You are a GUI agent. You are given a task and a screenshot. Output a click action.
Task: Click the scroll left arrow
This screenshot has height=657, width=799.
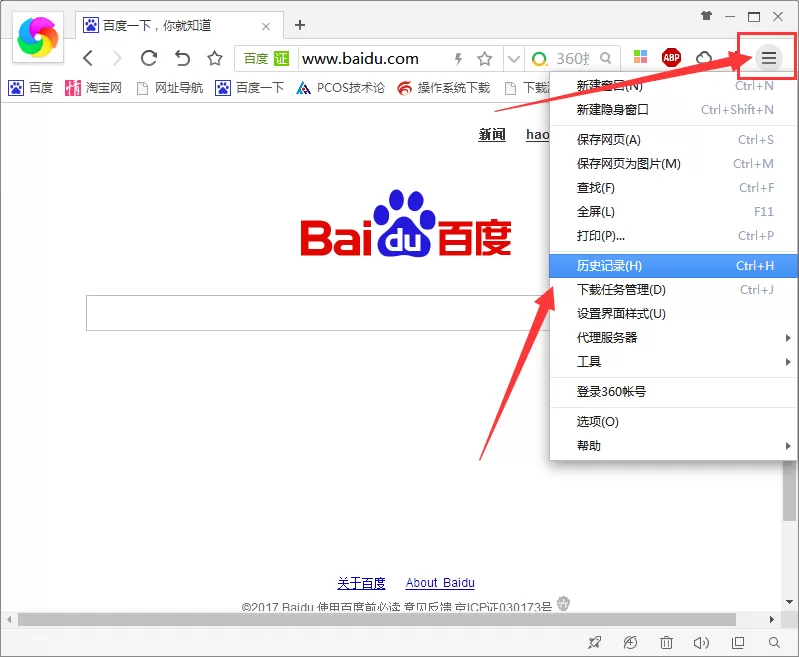tap(9, 619)
